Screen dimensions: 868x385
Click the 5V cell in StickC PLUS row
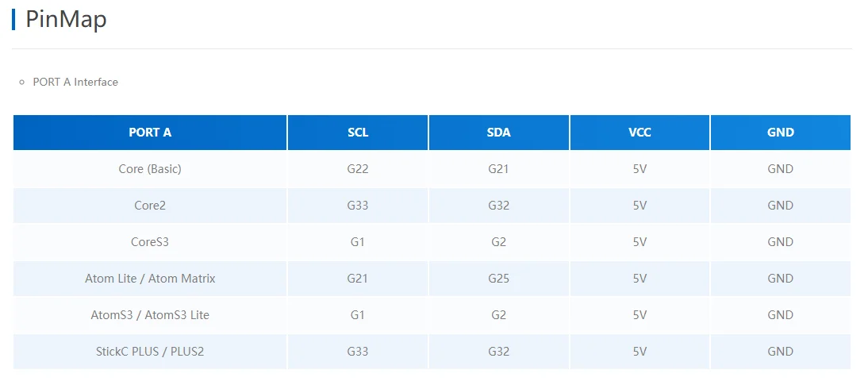[639, 352]
